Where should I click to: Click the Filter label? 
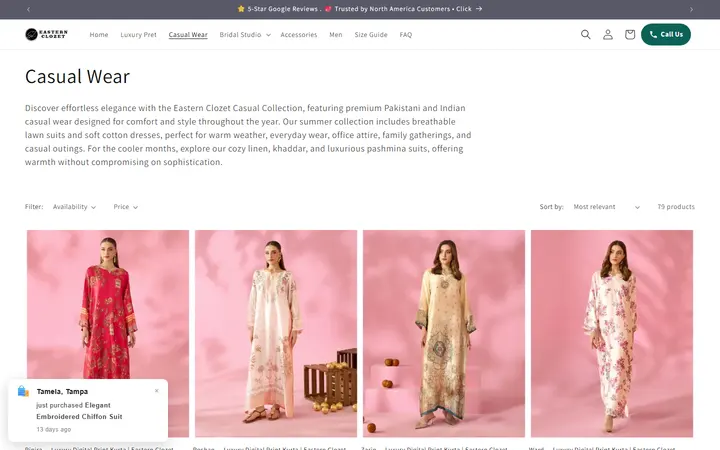point(34,207)
